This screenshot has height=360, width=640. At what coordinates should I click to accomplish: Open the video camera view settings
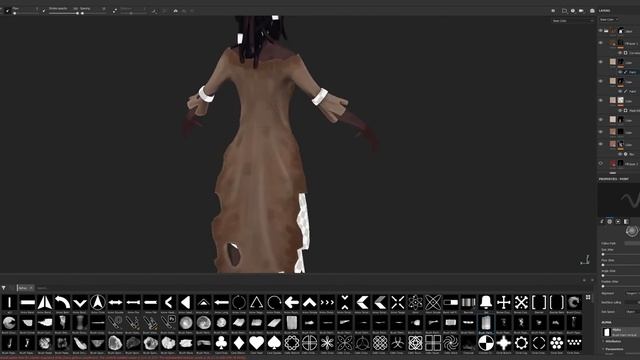(x=581, y=11)
